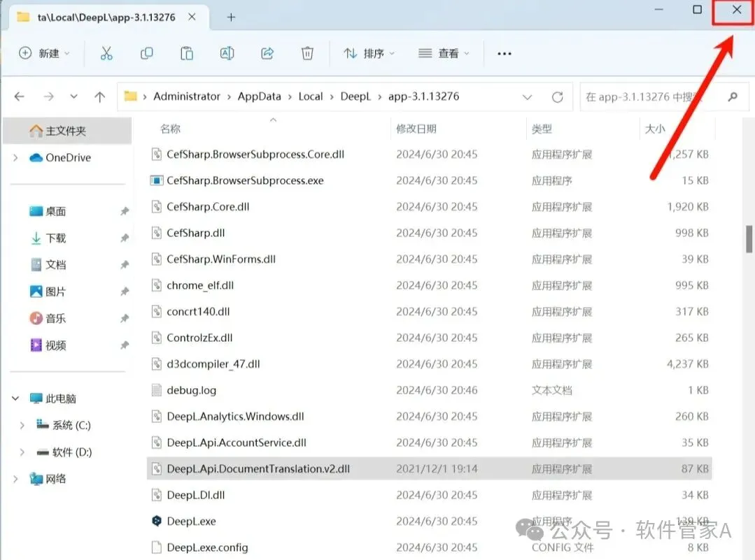The height and width of the screenshot is (560, 755).
Task: Click the pin icon beside 音乐
Action: 125,319
